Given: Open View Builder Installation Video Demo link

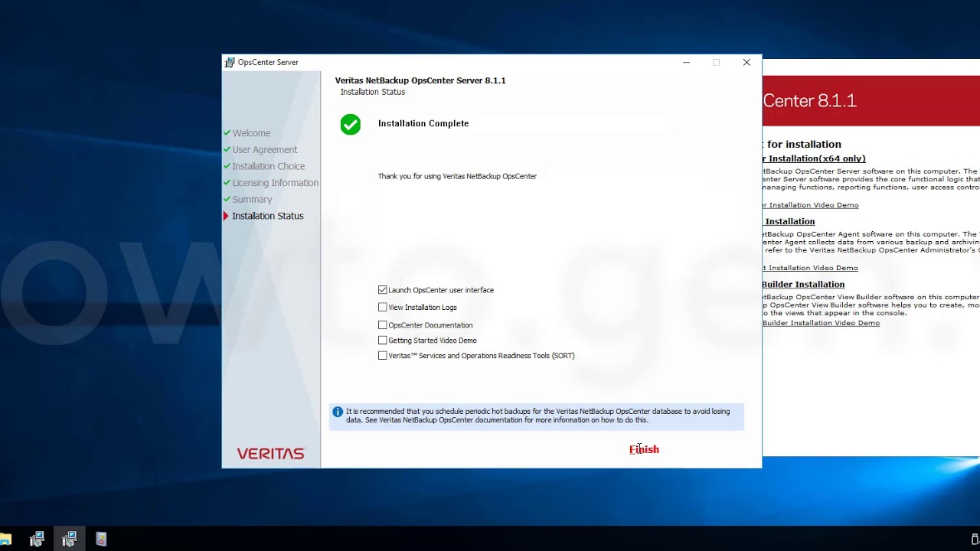Looking at the screenshot, I should coord(821,323).
